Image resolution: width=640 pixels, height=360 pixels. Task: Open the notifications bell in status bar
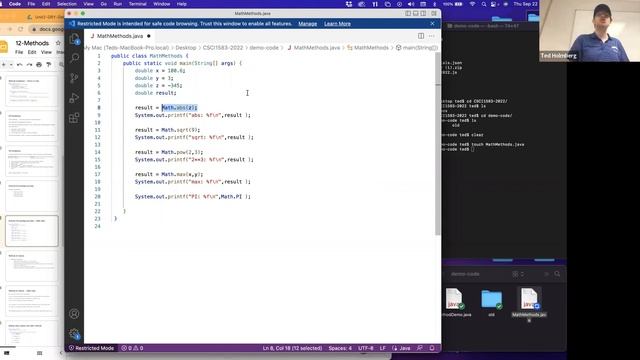coord(432,348)
